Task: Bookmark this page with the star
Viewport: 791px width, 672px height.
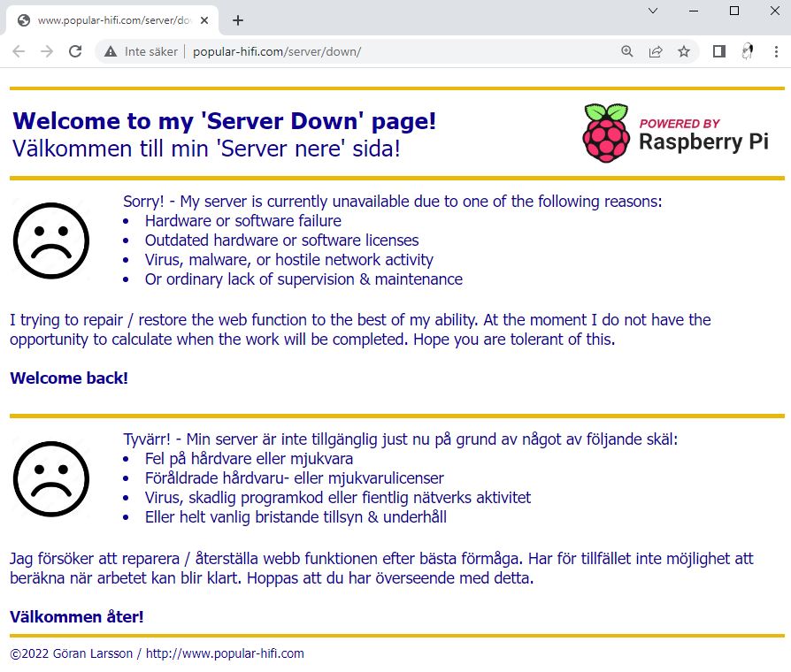Action: pyautogui.click(x=684, y=51)
